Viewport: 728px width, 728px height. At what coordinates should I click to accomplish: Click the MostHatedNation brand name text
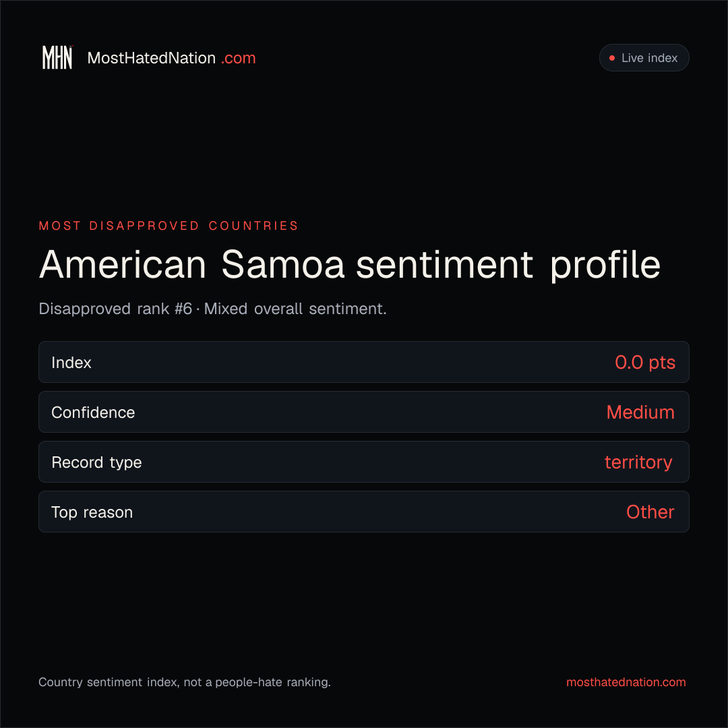(x=152, y=58)
